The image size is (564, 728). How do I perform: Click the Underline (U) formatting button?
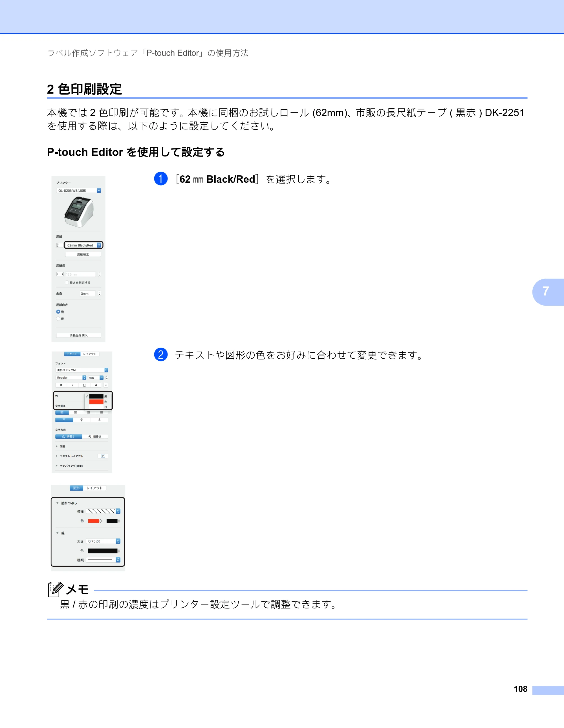coord(84,385)
